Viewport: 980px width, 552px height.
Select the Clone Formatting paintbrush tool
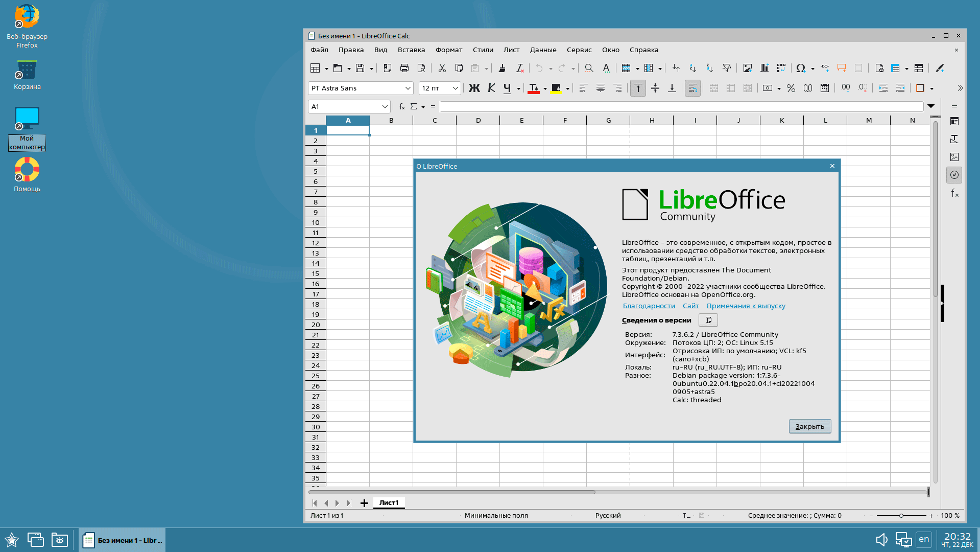point(502,68)
